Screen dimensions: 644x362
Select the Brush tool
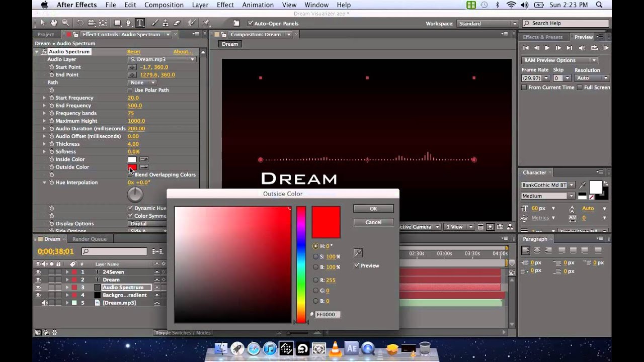pyautogui.click(x=154, y=23)
